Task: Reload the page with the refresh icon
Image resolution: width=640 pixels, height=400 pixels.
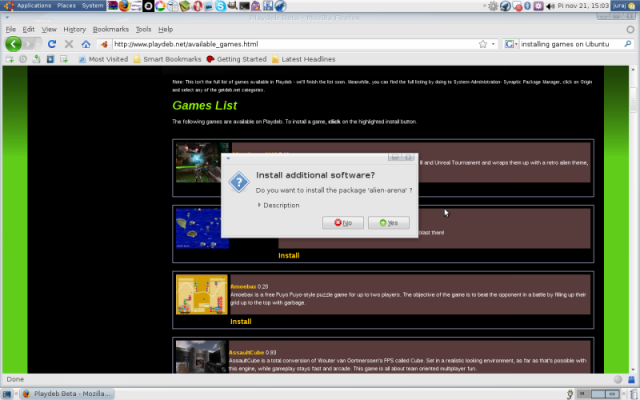Action: pyautogui.click(x=52, y=44)
